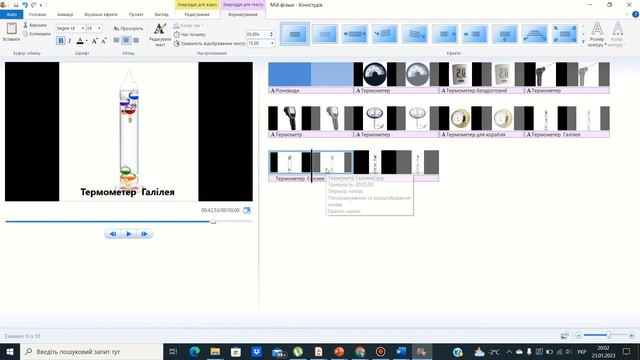Click Вирізати (Cut) in clipboard group
640x360 pixels.
click(35, 25)
